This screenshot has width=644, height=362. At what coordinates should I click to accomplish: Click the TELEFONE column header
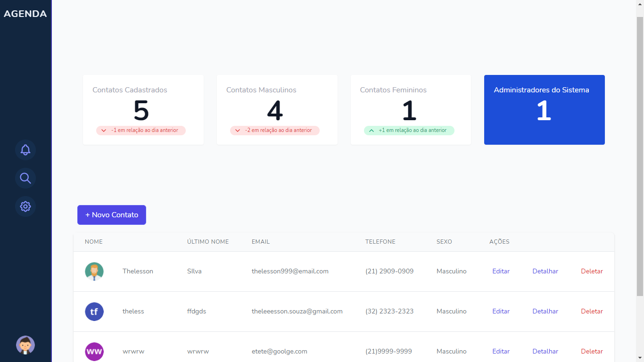pyautogui.click(x=380, y=242)
